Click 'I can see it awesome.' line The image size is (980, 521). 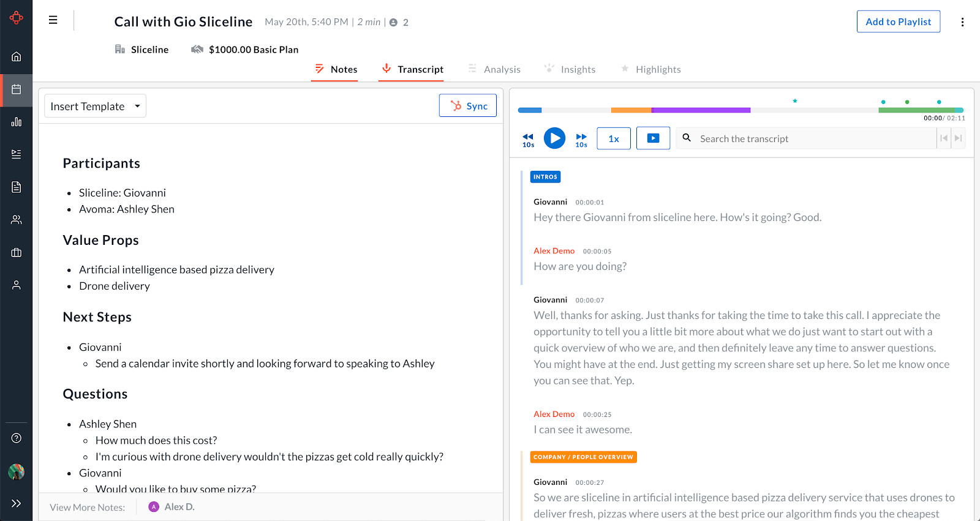(582, 430)
